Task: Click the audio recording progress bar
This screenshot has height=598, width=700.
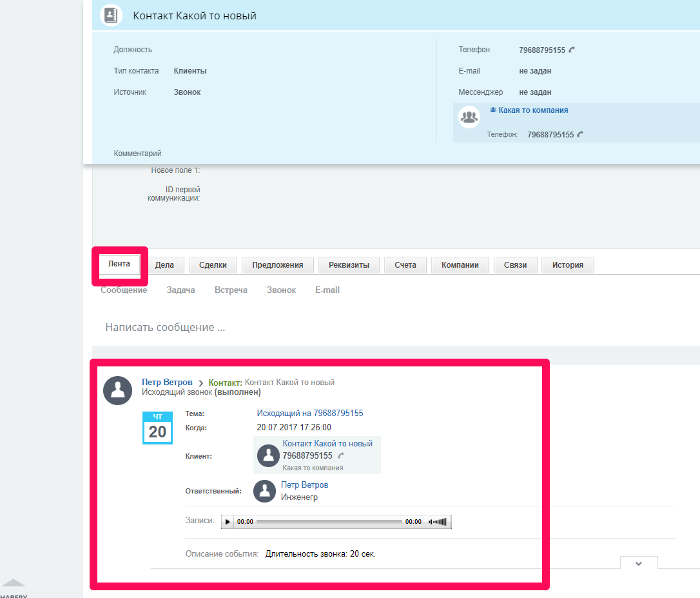Action: coord(329,521)
